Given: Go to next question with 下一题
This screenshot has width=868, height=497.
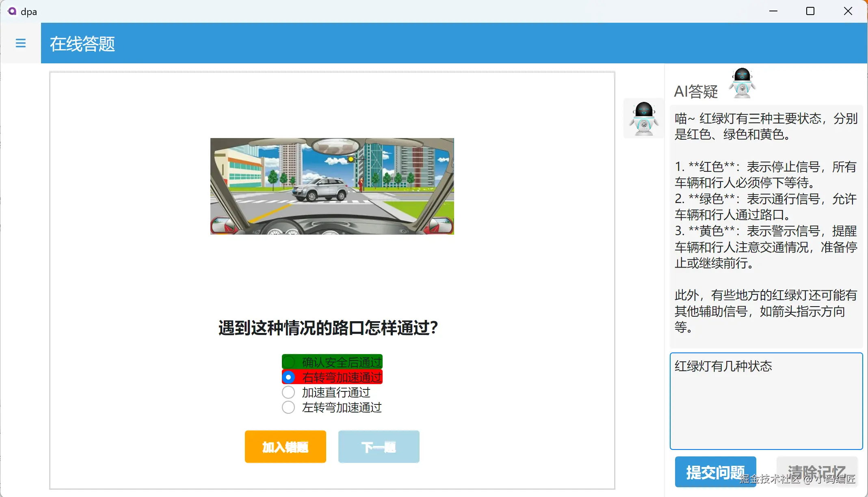Looking at the screenshot, I should 379,447.
